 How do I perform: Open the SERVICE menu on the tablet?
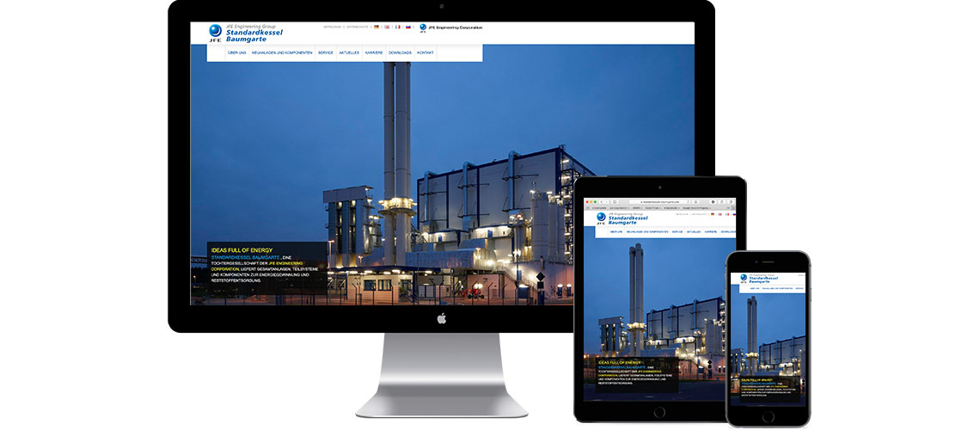(x=677, y=232)
